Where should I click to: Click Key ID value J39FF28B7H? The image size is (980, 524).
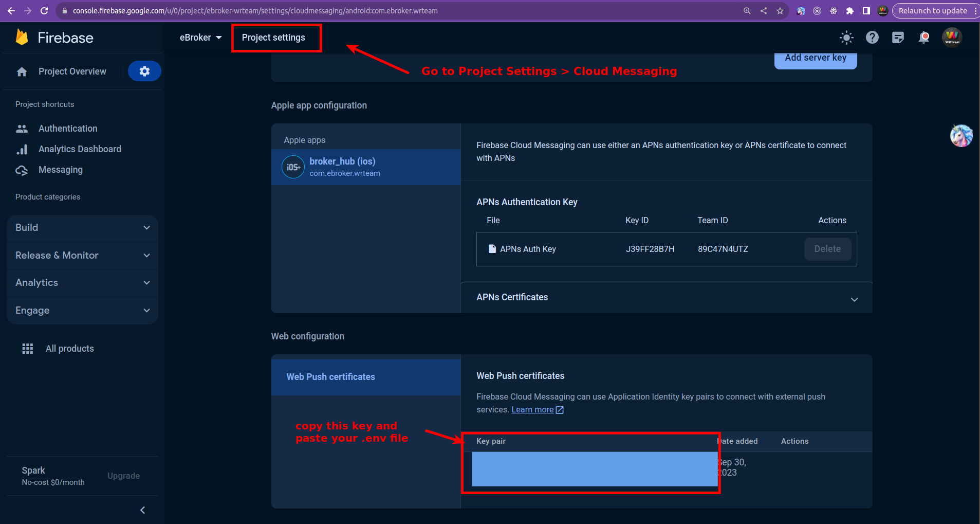click(x=650, y=249)
